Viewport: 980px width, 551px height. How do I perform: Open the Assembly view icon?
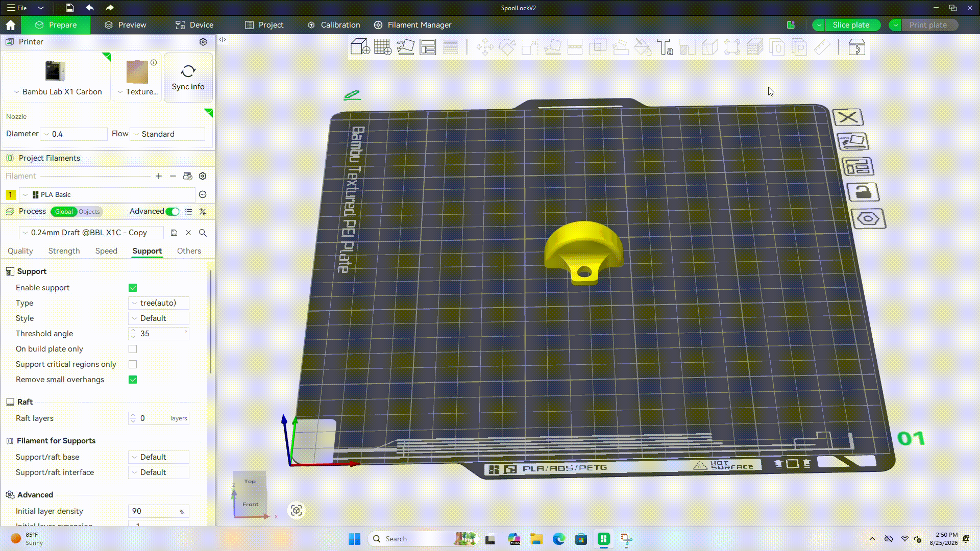856,47
